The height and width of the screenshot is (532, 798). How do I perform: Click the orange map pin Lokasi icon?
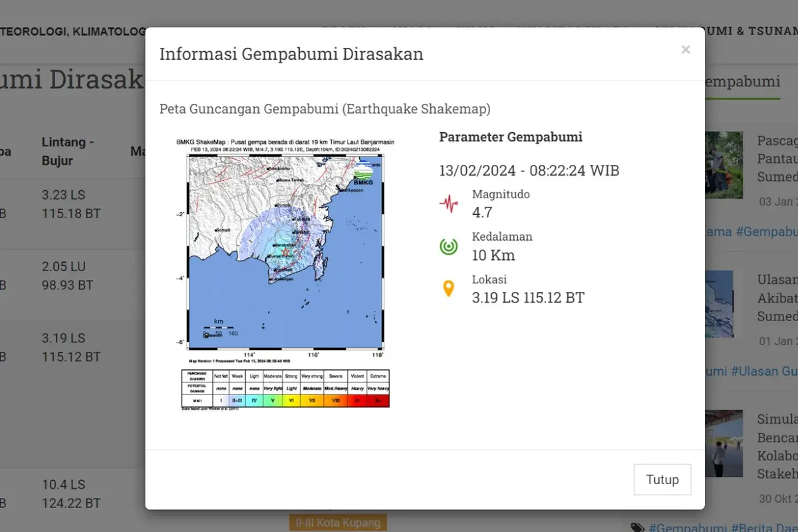[x=449, y=289]
